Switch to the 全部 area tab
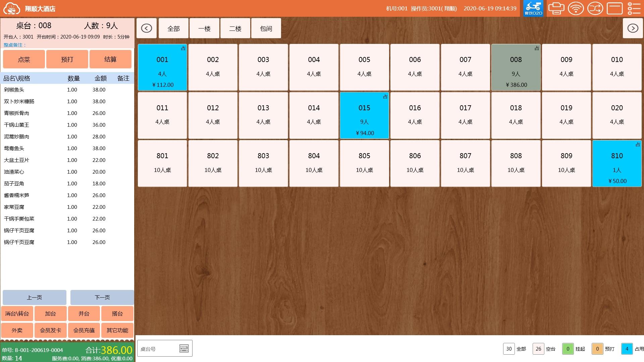This screenshot has width=644, height=362. (173, 28)
